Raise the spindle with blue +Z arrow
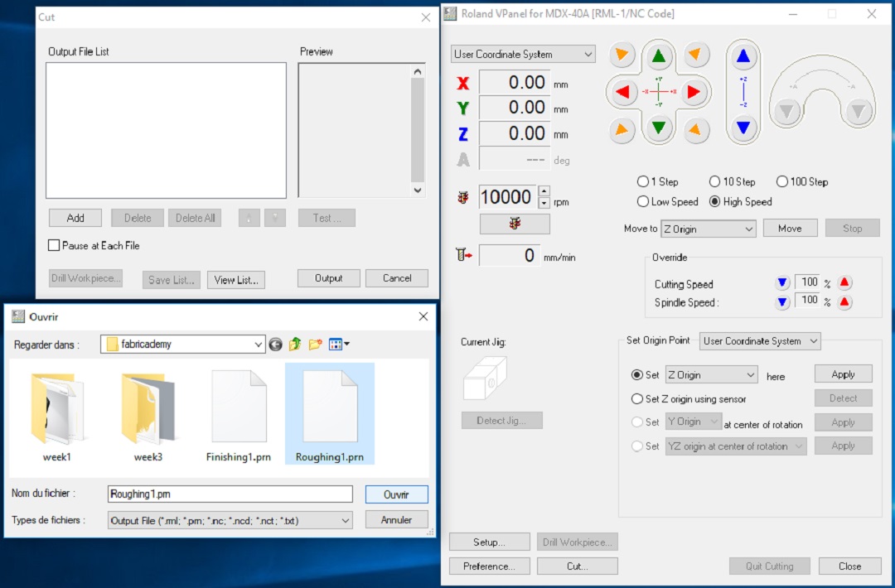Image resolution: width=895 pixels, height=588 pixels. pos(743,55)
